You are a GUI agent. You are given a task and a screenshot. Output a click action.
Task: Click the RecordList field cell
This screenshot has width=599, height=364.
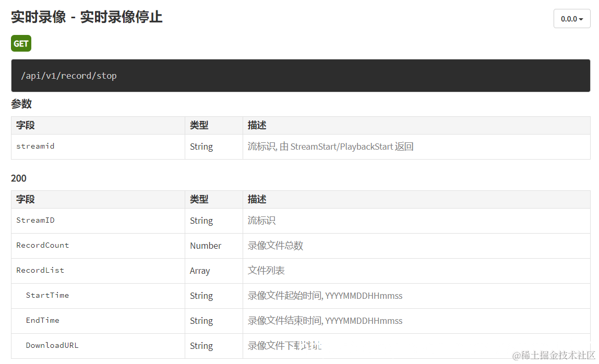[x=98, y=271]
